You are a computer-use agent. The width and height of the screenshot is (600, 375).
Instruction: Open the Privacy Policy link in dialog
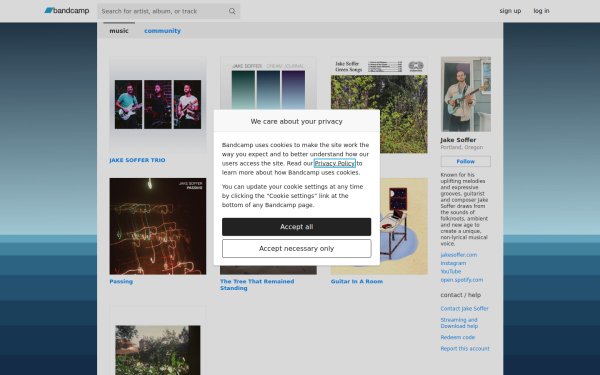coord(334,163)
